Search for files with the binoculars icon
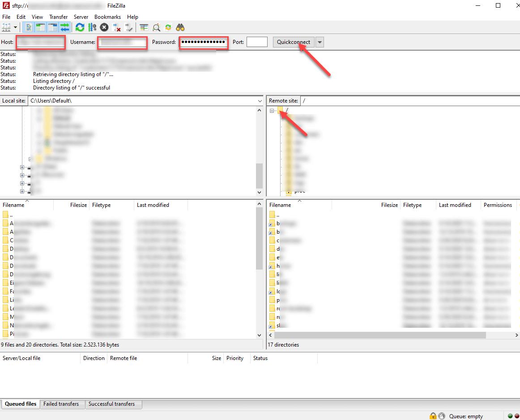Image resolution: width=520 pixels, height=420 pixels. coord(180,27)
